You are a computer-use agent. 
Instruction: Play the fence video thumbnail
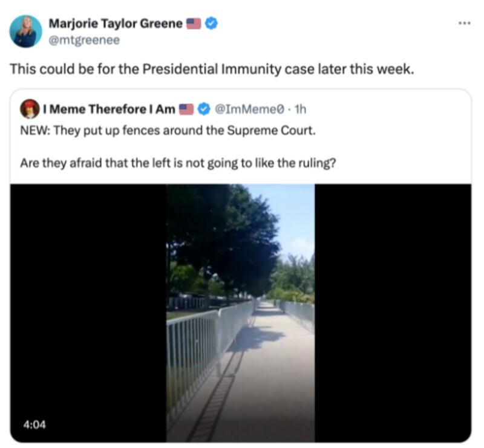click(240, 313)
